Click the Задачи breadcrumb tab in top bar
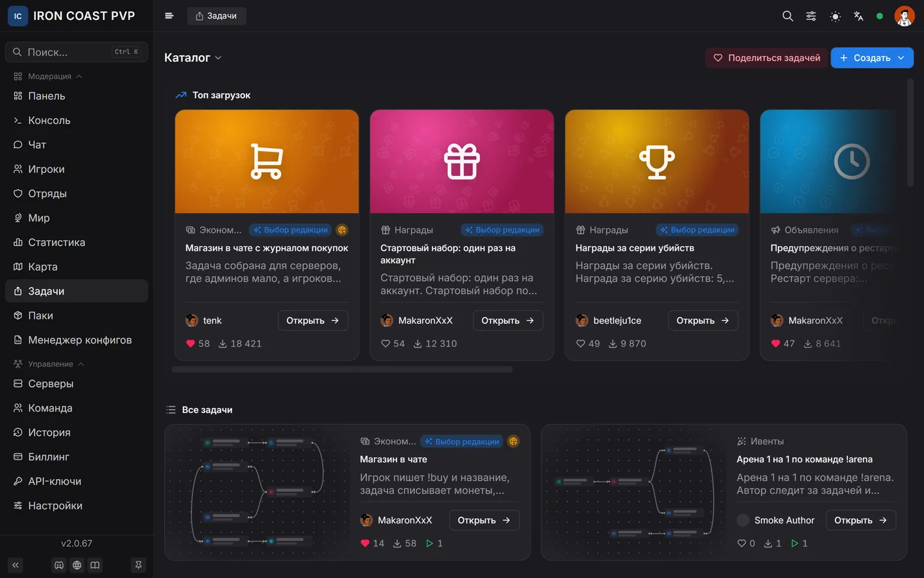The image size is (924, 578). [216, 16]
